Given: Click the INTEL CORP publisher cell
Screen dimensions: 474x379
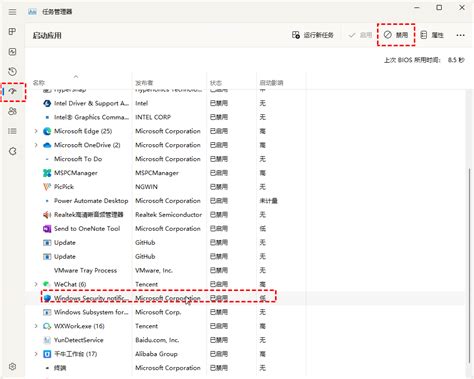Looking at the screenshot, I should 153,117.
